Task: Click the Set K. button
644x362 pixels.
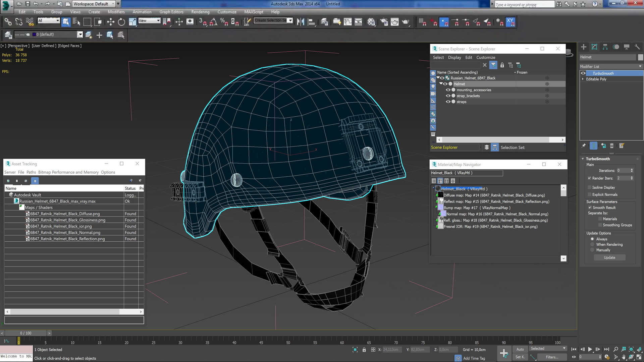Action: (520, 357)
